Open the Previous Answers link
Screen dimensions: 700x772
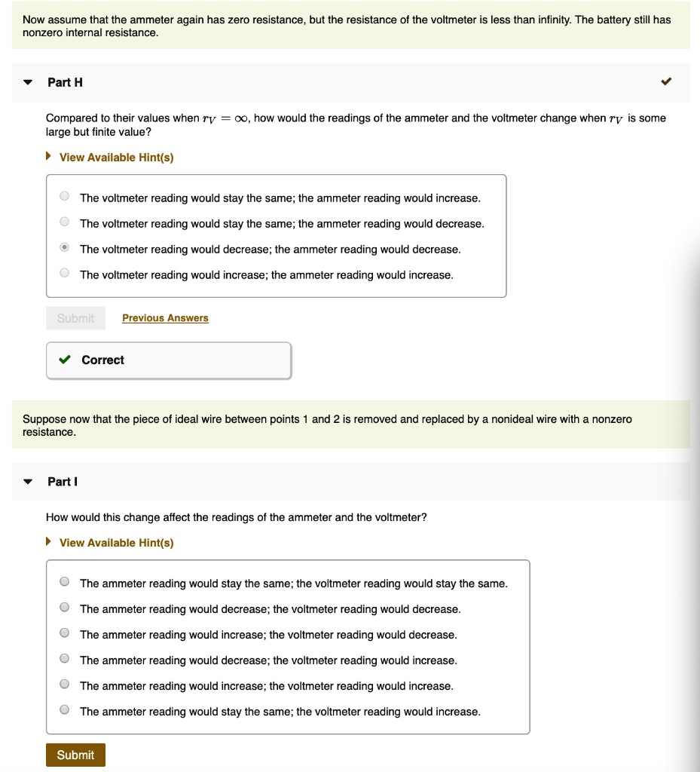(165, 318)
